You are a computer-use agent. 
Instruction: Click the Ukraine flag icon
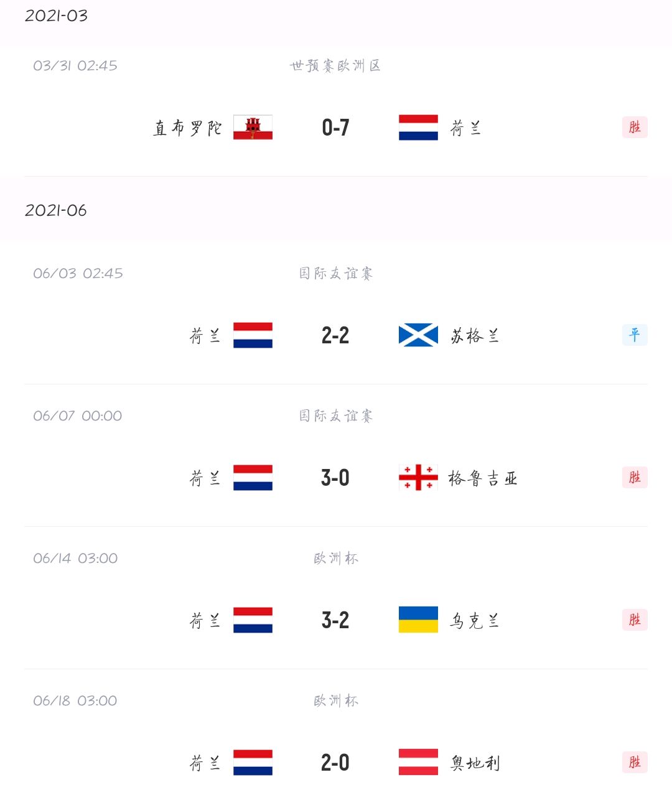418,620
